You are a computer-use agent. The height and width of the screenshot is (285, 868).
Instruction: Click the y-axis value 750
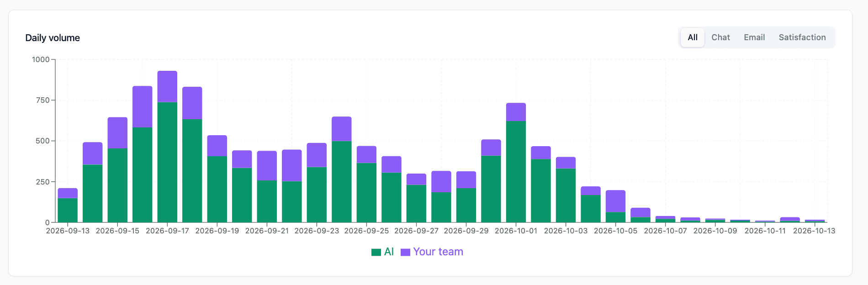pos(42,100)
